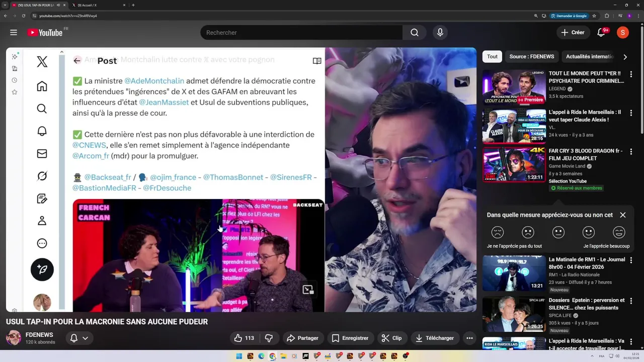Open Microsoft Edge from the taskbar
This screenshot has height=362, width=644.
click(x=261, y=356)
